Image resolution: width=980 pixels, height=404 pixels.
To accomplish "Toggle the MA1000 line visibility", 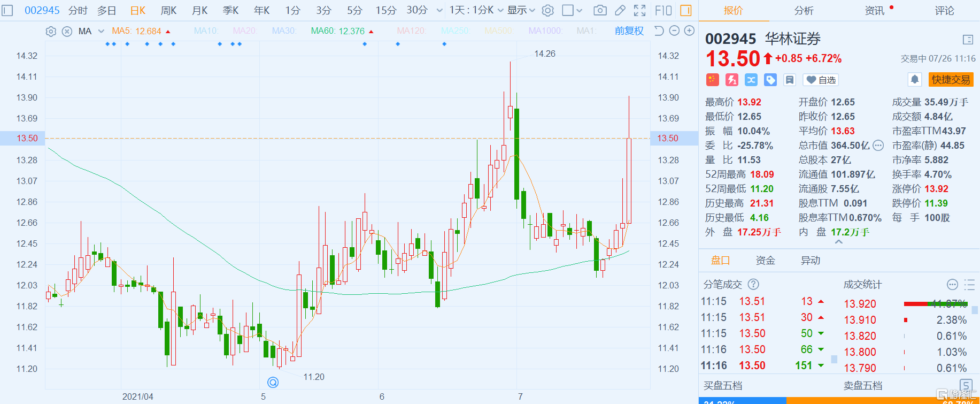I will [x=545, y=31].
